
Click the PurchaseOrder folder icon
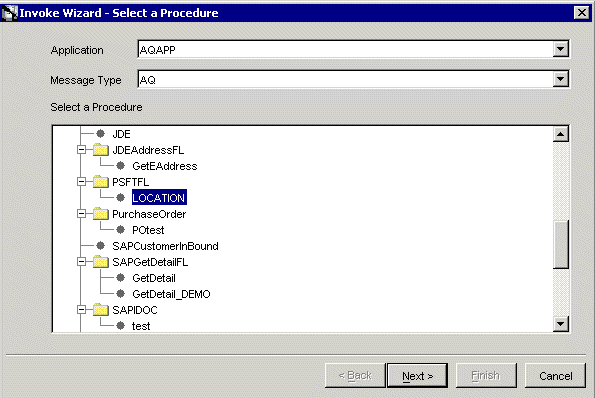[x=101, y=214]
